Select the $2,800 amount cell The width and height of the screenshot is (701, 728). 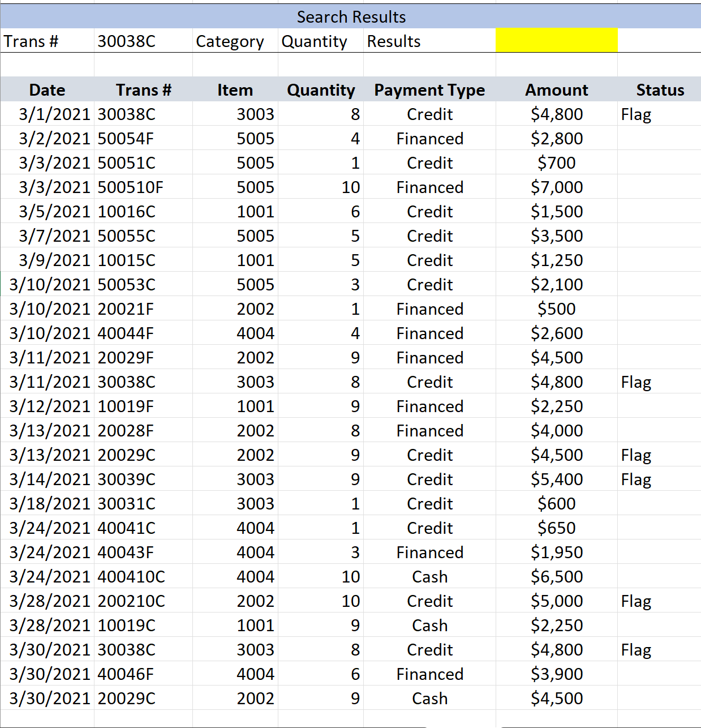[x=557, y=138]
